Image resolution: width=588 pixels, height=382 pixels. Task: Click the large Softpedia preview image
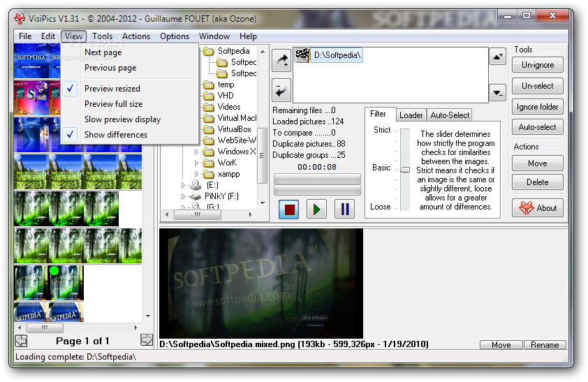tap(261, 284)
